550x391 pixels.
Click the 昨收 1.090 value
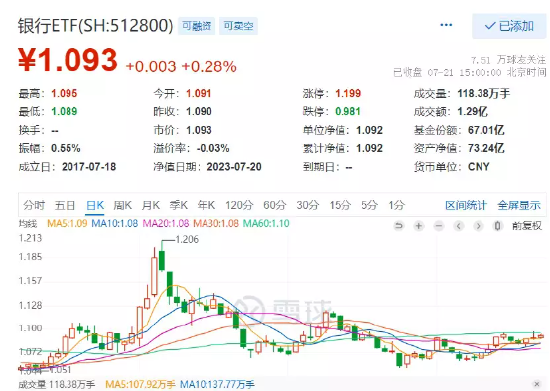pos(199,112)
